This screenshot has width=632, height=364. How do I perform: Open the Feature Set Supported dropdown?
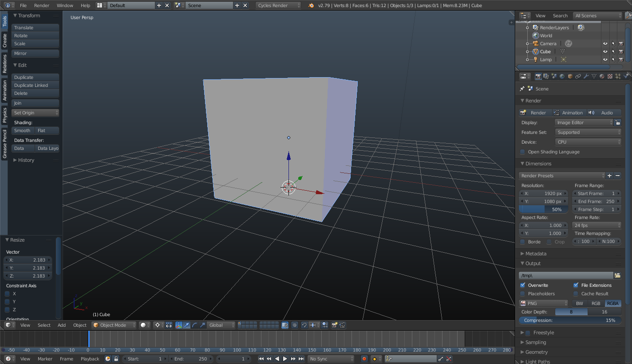click(588, 132)
